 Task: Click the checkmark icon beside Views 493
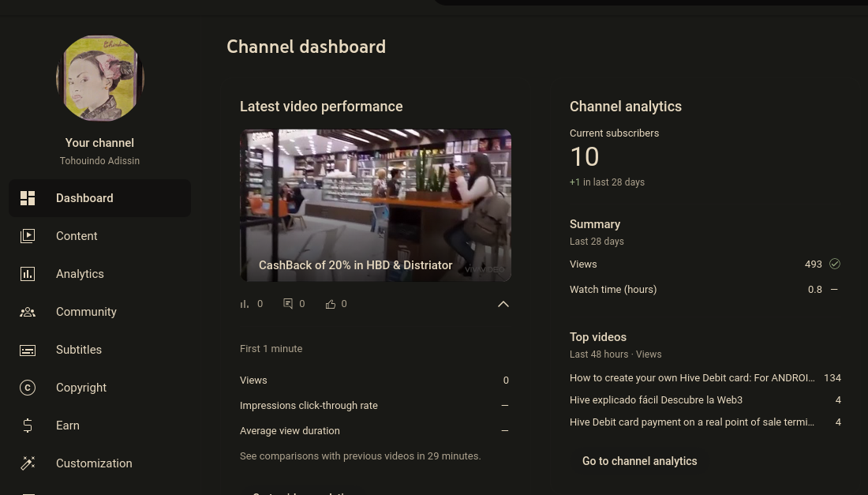[835, 264]
